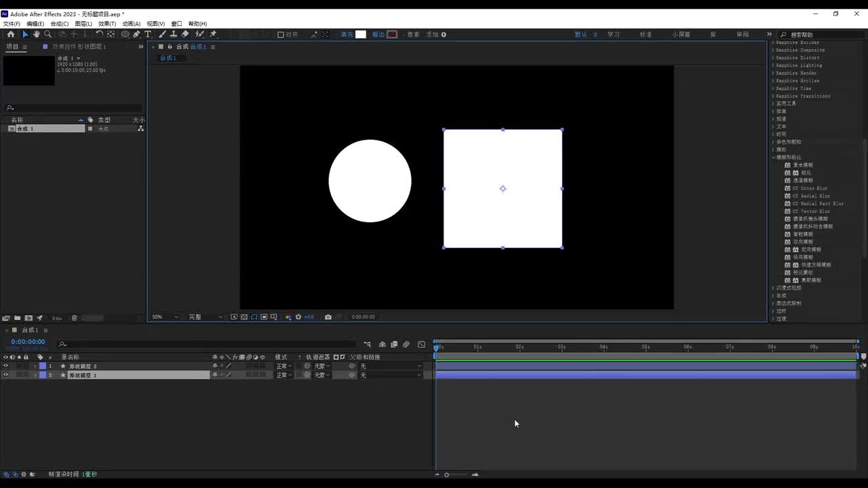Image resolution: width=868 pixels, height=488 pixels.
Task: Select the Hand tool
Action: (x=37, y=34)
